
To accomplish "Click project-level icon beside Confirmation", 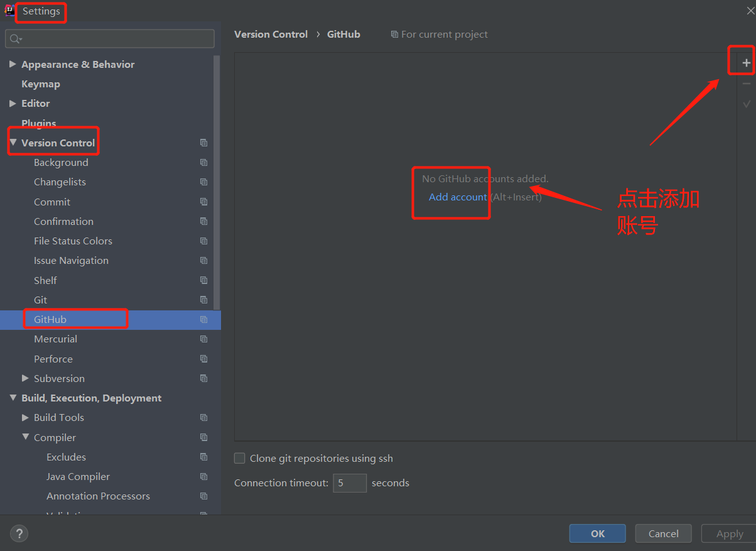I will tap(203, 221).
